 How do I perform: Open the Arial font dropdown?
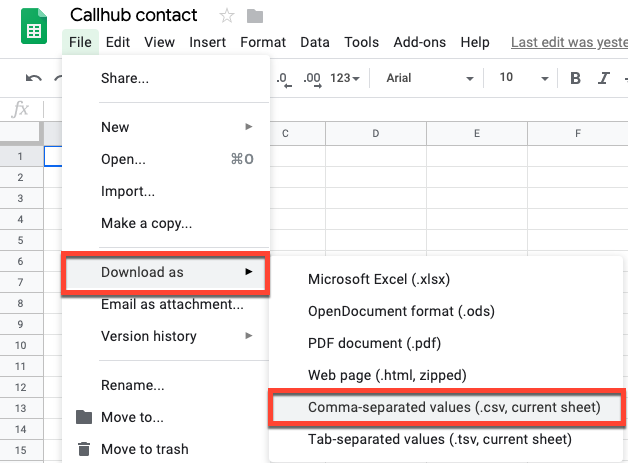point(430,78)
